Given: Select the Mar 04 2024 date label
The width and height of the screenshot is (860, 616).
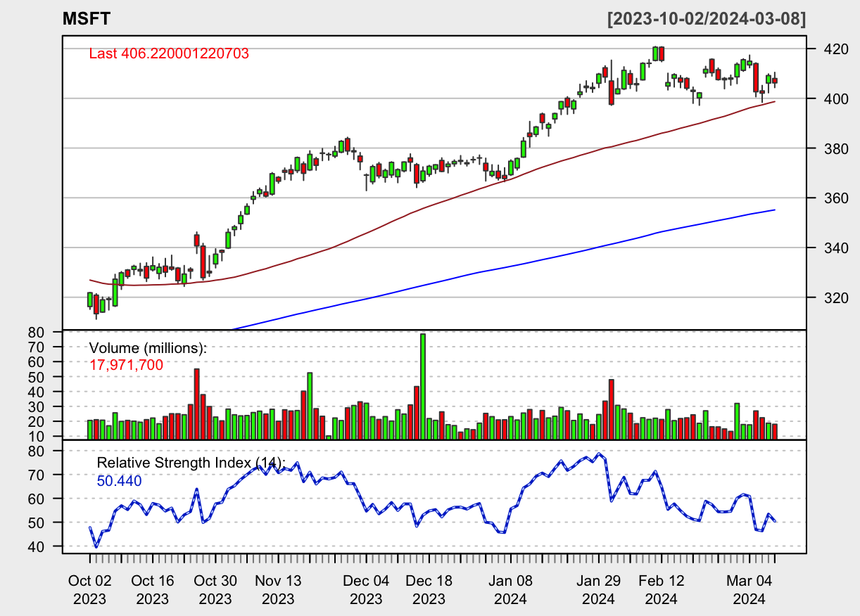Looking at the screenshot, I should click(749, 590).
